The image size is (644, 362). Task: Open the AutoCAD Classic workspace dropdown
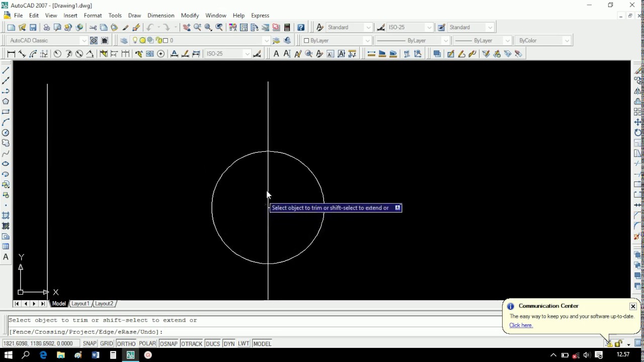[84, 41]
